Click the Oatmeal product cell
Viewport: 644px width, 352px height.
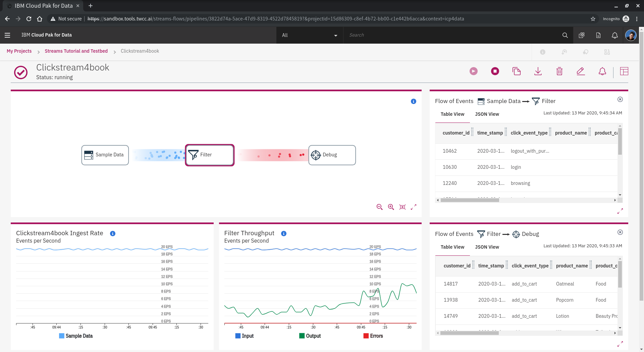565,284
